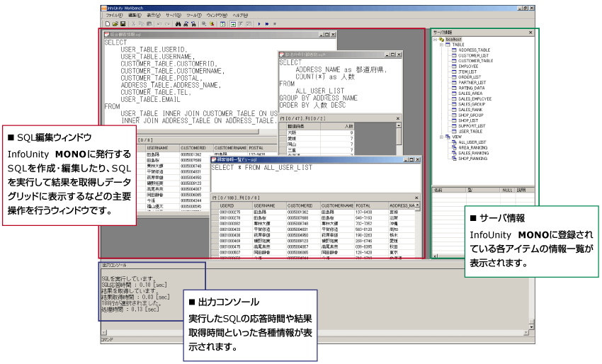Screen dimensions: 602x364
Task: Select USER_TABLE in server tree
Action: pyautogui.click(x=470, y=131)
